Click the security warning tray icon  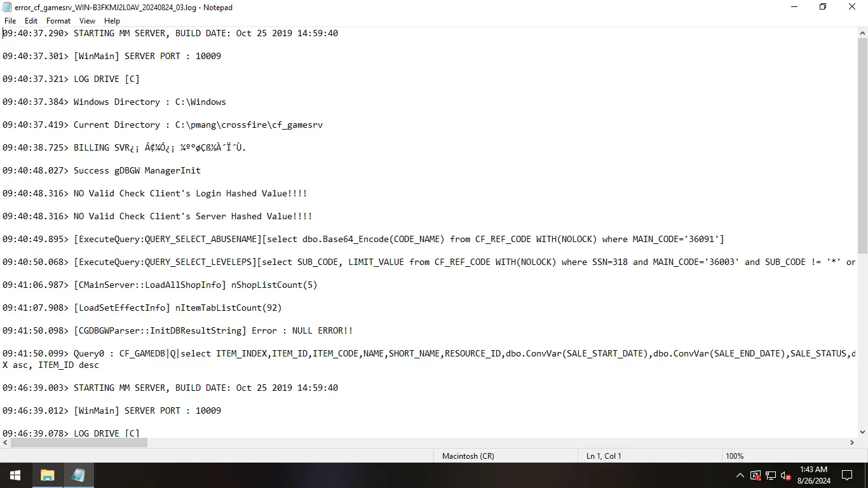(x=756, y=475)
